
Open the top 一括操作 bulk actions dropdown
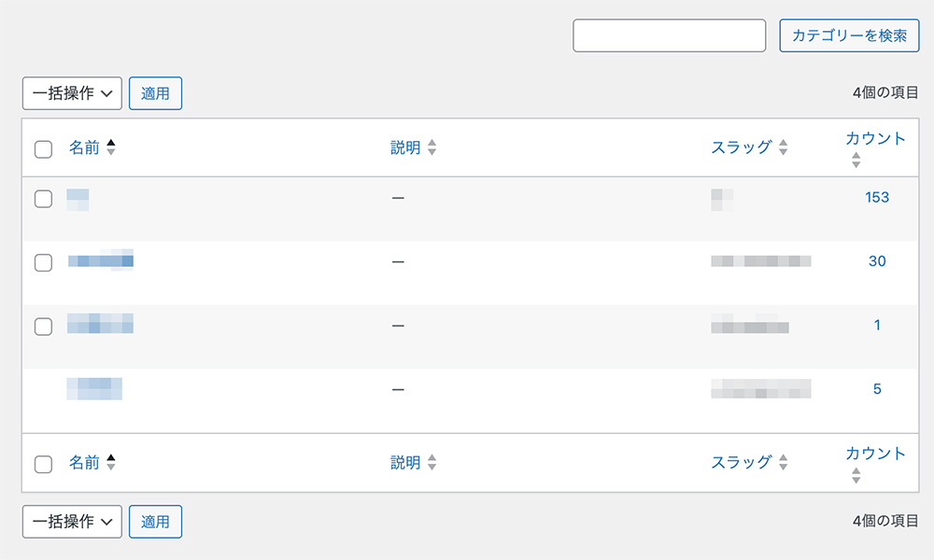coord(72,93)
